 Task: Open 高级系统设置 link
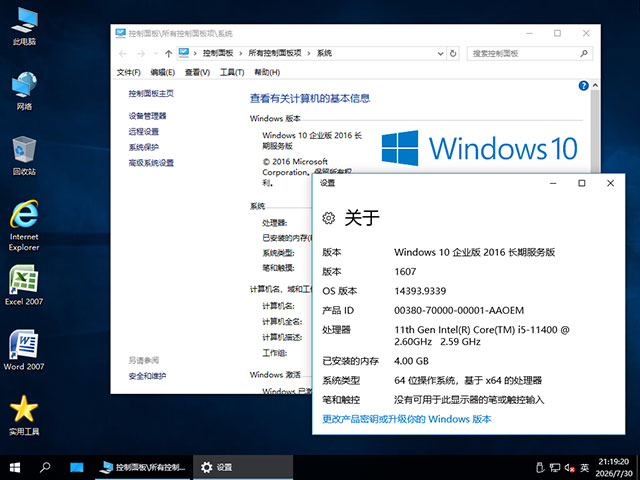click(x=151, y=163)
